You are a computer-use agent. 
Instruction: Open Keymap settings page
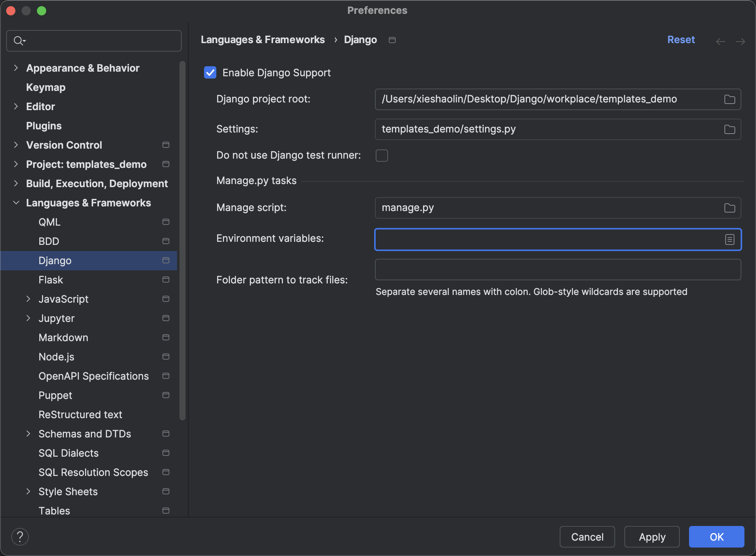point(46,87)
